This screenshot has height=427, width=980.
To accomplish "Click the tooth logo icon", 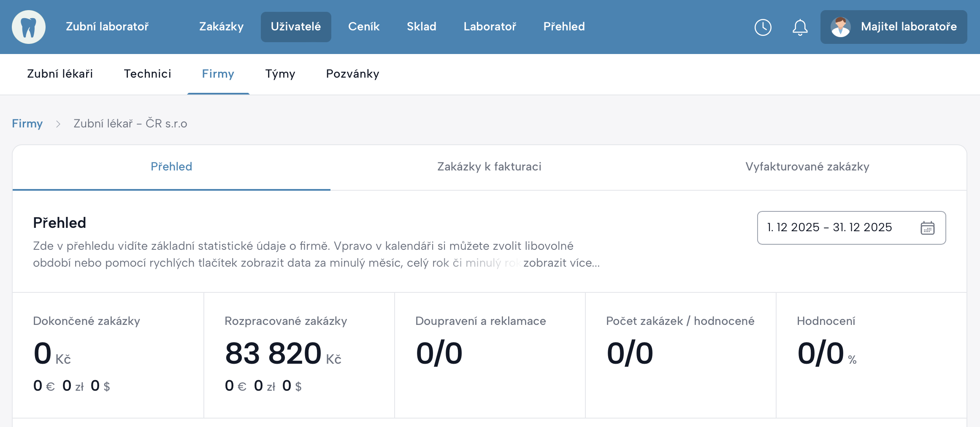I will [x=29, y=27].
